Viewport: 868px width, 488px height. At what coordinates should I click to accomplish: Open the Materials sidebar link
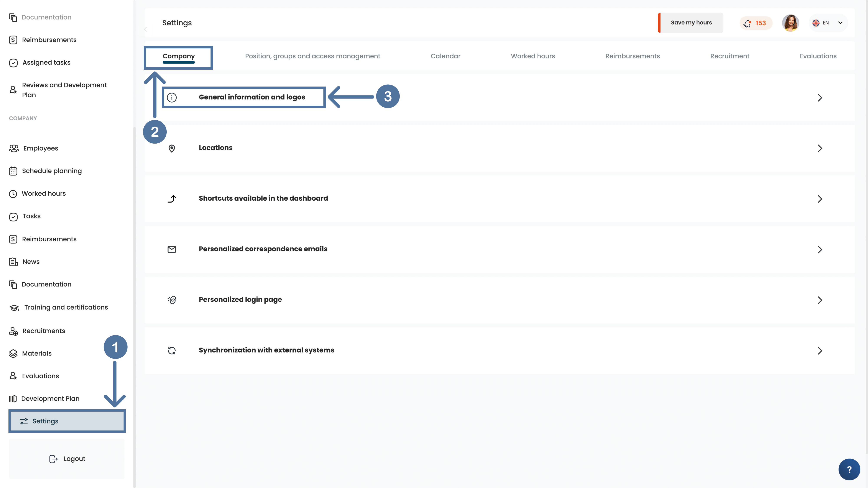coord(37,353)
